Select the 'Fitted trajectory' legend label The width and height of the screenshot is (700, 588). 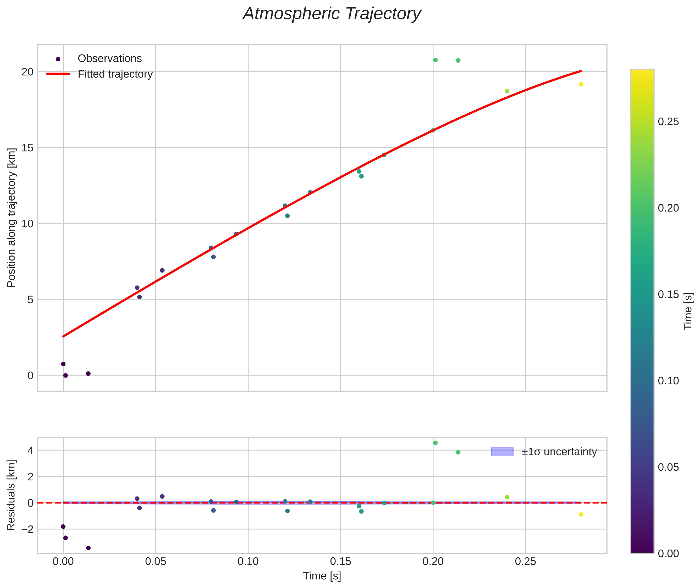pyautogui.click(x=115, y=74)
